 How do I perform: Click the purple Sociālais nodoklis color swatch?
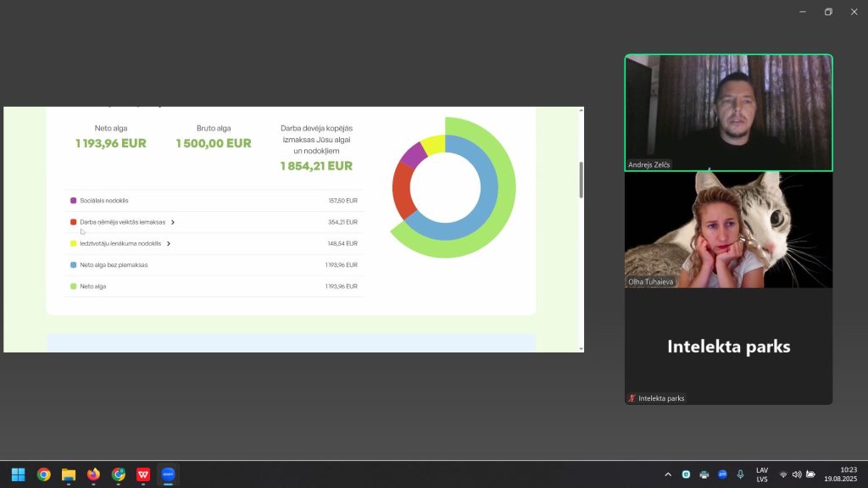click(x=74, y=201)
